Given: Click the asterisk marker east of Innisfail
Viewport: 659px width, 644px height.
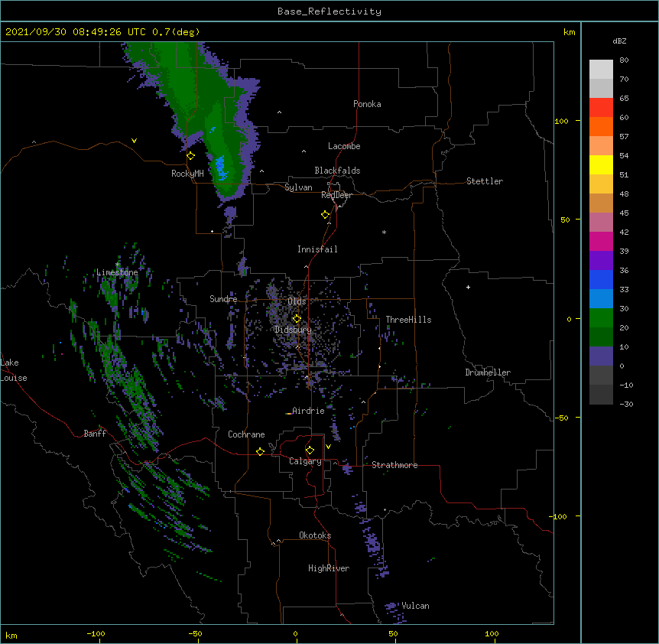Looking at the screenshot, I should 384,232.
